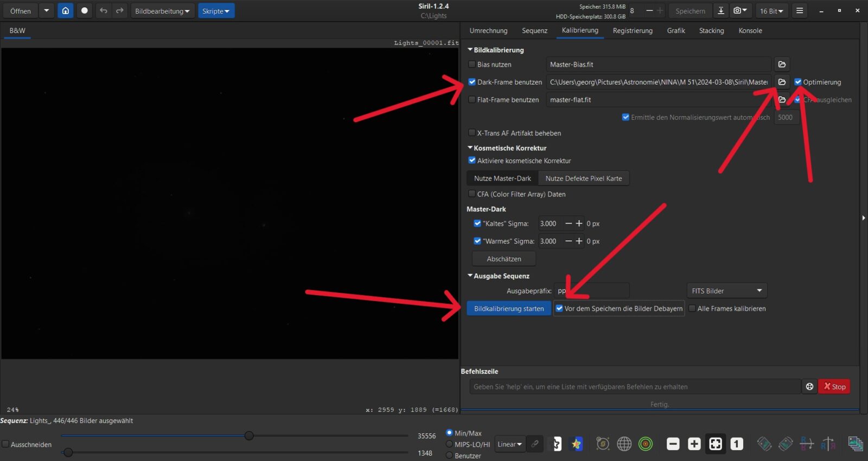Open the Bildbearbeitung dropdown menu
Viewport: 868px width, 461px height.
coord(163,11)
